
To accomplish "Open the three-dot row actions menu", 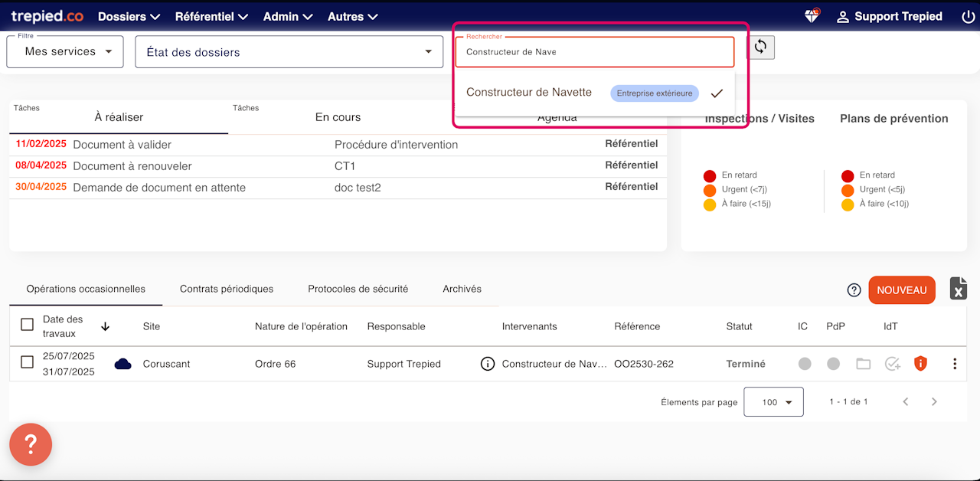I will tap(954, 364).
